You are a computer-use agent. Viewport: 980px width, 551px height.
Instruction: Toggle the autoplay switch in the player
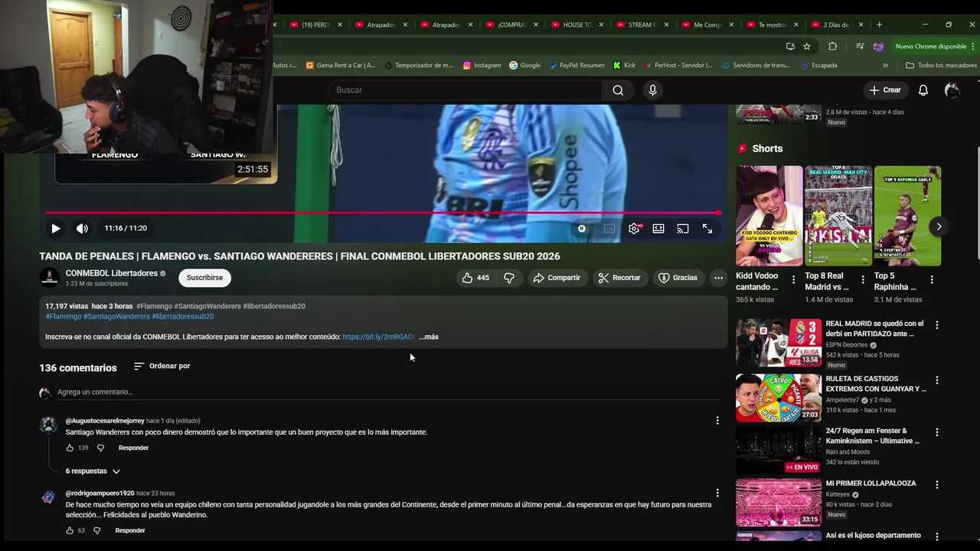tap(583, 228)
